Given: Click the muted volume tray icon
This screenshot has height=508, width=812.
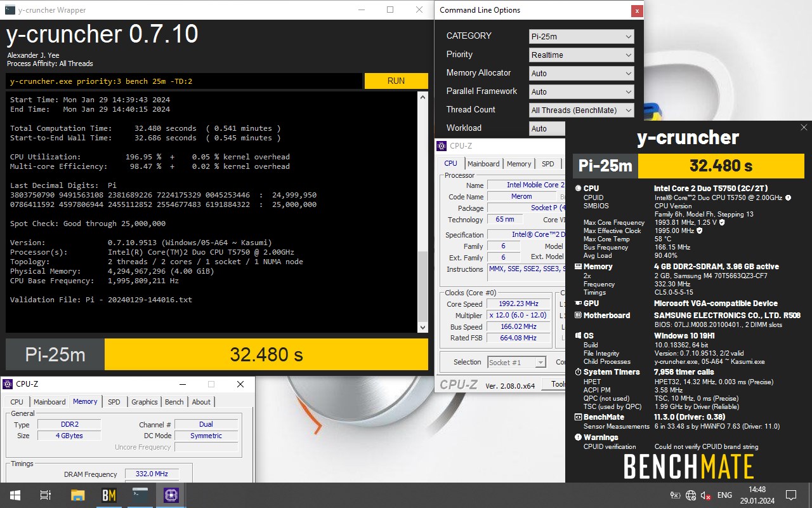Looking at the screenshot, I should point(706,495).
